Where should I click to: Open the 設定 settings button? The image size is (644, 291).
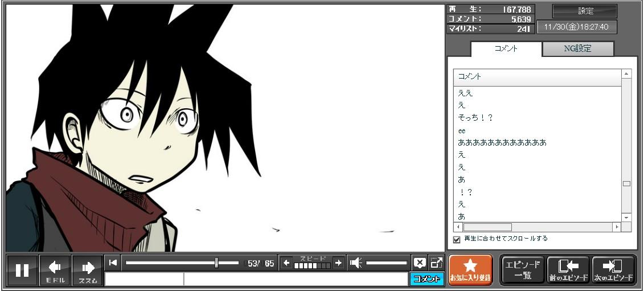pyautogui.click(x=585, y=11)
